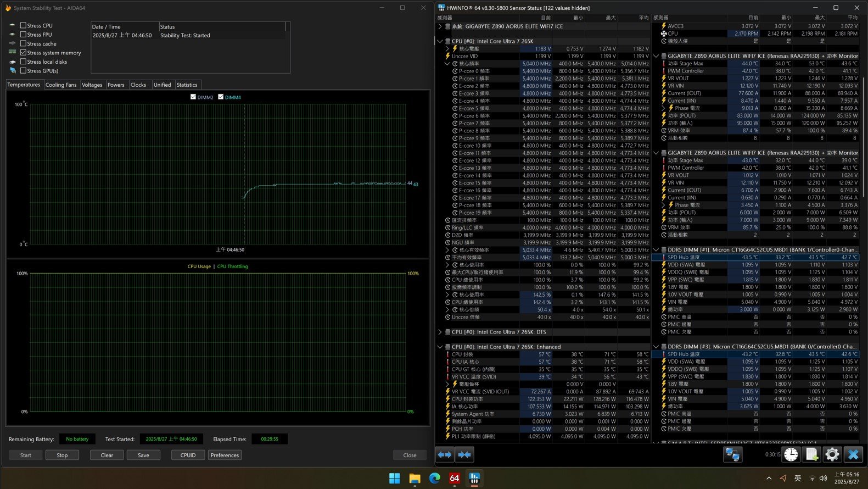Collapse DDR5 DIMM [#1] Micron sensor group
This screenshot has width=868, height=489.
(656, 249)
